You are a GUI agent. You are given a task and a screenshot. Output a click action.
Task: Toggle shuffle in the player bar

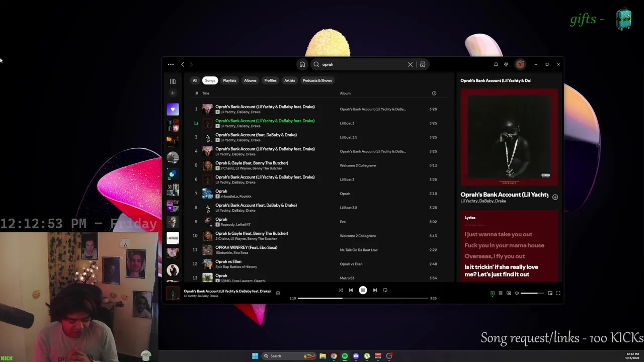(x=341, y=290)
